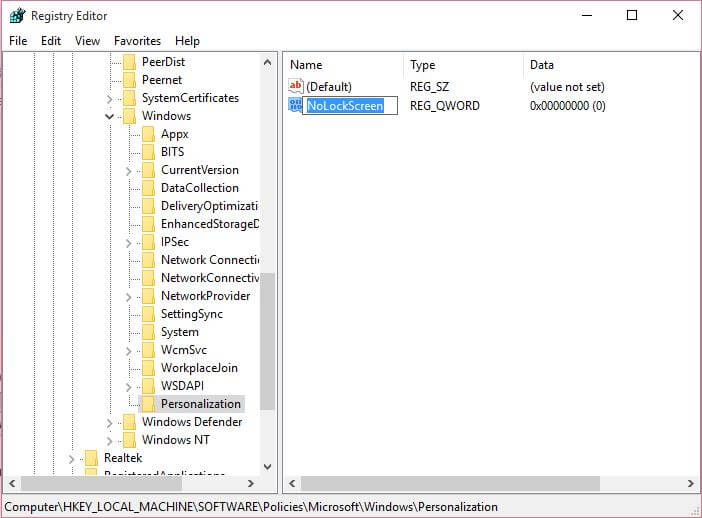Open the Help menu
702x518 pixels.
[x=187, y=41]
